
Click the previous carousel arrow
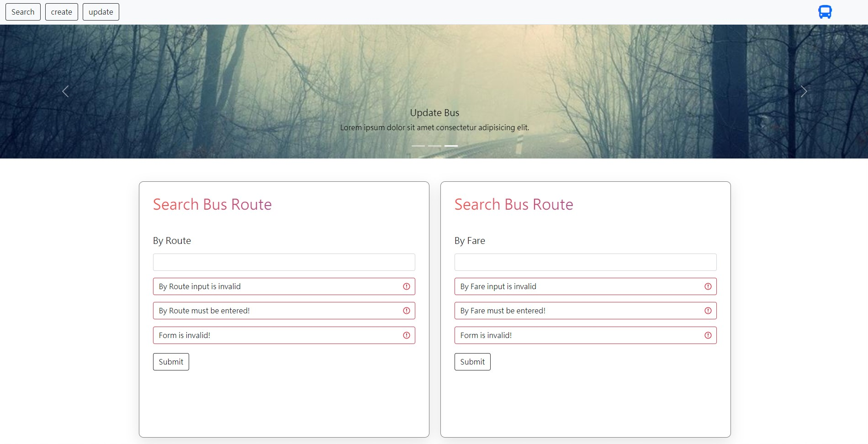[65, 91]
